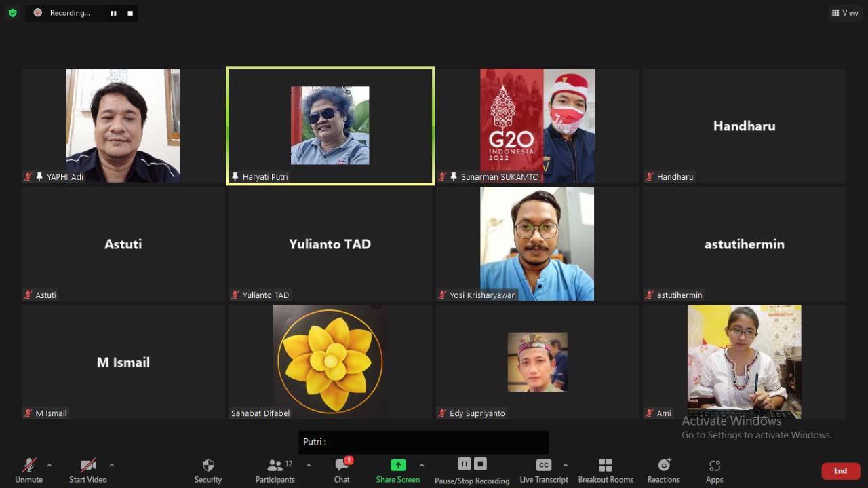Viewport: 868px width, 488px height.
Task: Click the 'Haryati Putri' name label
Action: [265, 176]
